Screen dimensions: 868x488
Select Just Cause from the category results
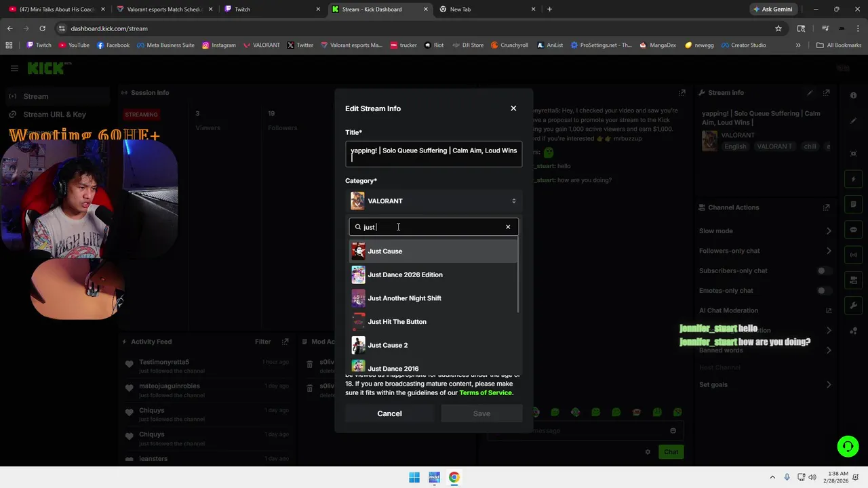coord(433,251)
